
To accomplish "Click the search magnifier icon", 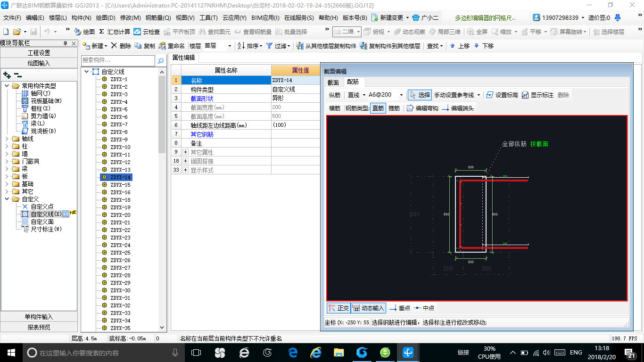I will click(161, 60).
